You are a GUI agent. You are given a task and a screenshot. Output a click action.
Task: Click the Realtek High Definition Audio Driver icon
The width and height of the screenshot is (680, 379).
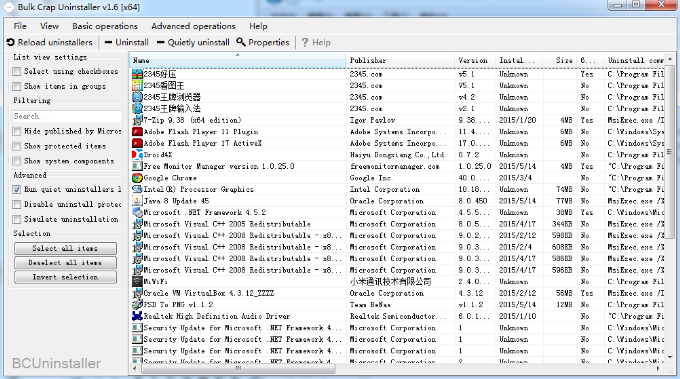[137, 316]
